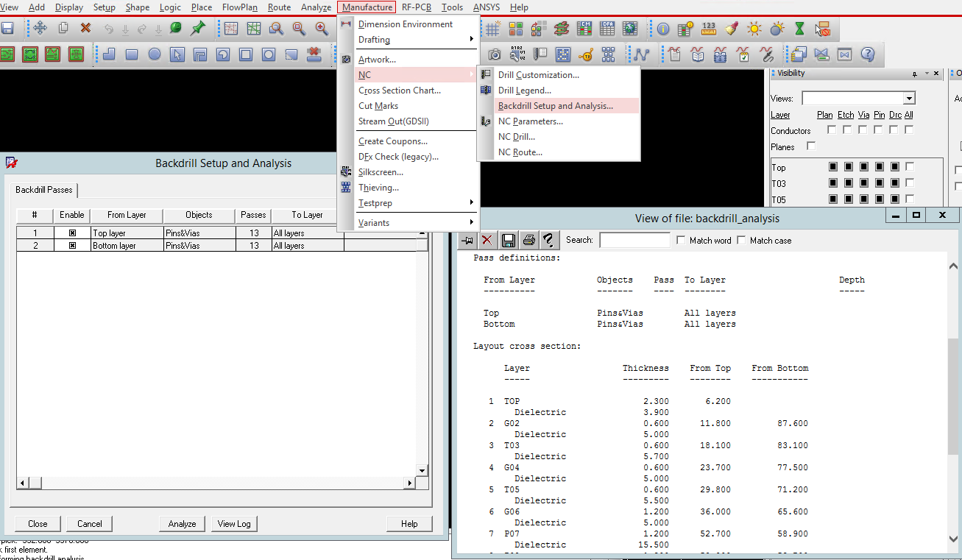Switch to the Backdrill Passes tab
The width and height of the screenshot is (962, 560).
pyautogui.click(x=44, y=190)
